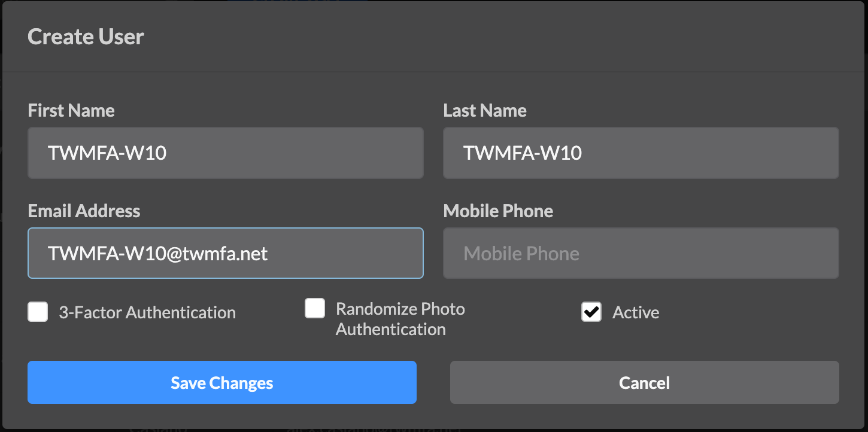Uncheck the Active checkbox
Image resolution: width=868 pixels, height=432 pixels.
coord(591,312)
